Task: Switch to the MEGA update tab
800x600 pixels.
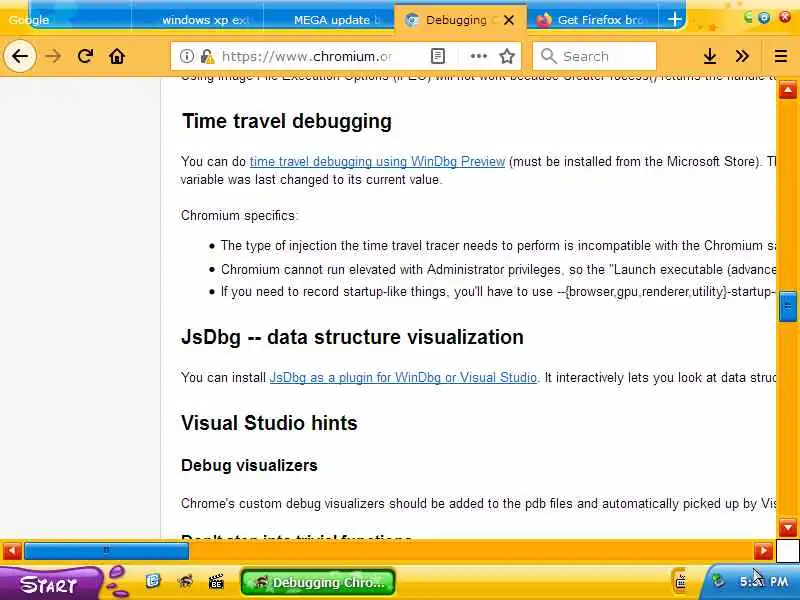Action: (x=329, y=20)
